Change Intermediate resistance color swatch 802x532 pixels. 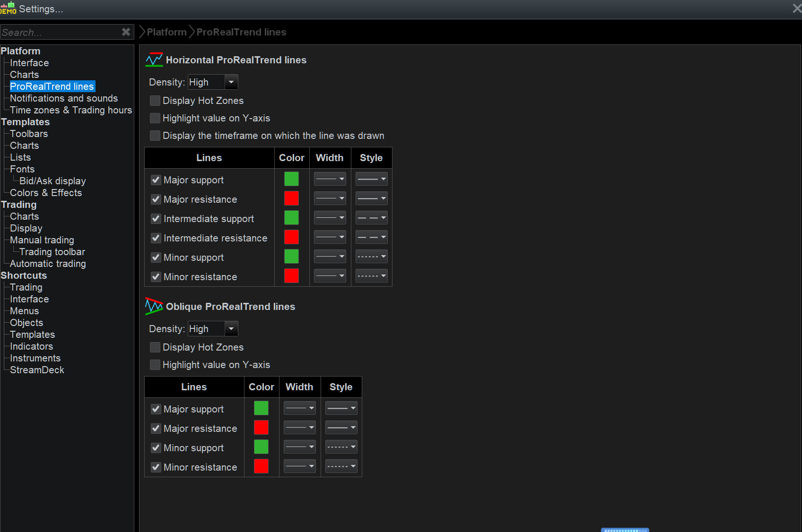tap(291, 237)
